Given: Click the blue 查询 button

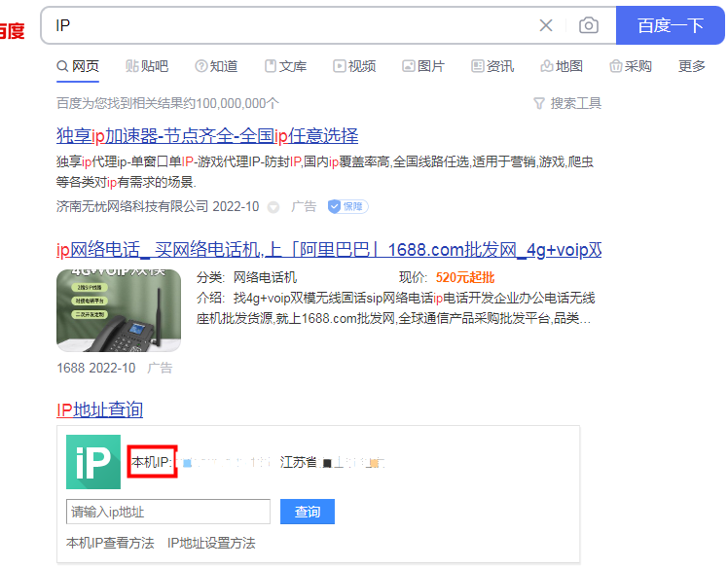Looking at the screenshot, I should 308,512.
